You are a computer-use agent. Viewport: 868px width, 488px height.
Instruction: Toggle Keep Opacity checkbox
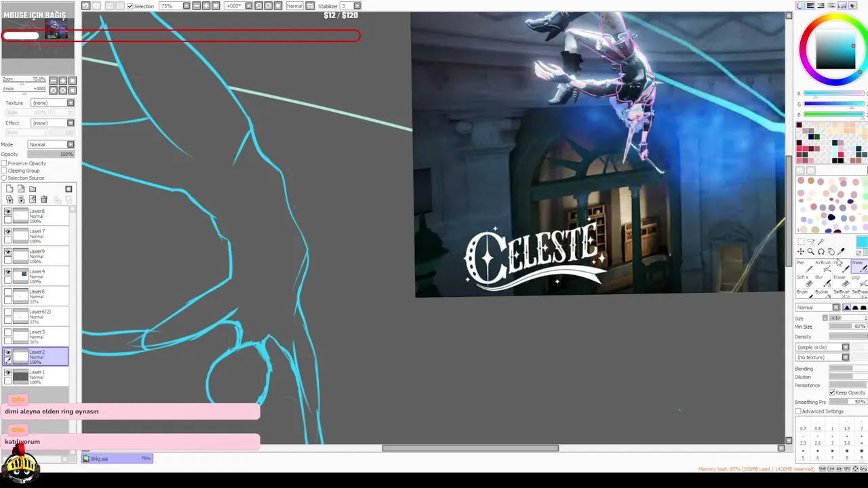832,393
